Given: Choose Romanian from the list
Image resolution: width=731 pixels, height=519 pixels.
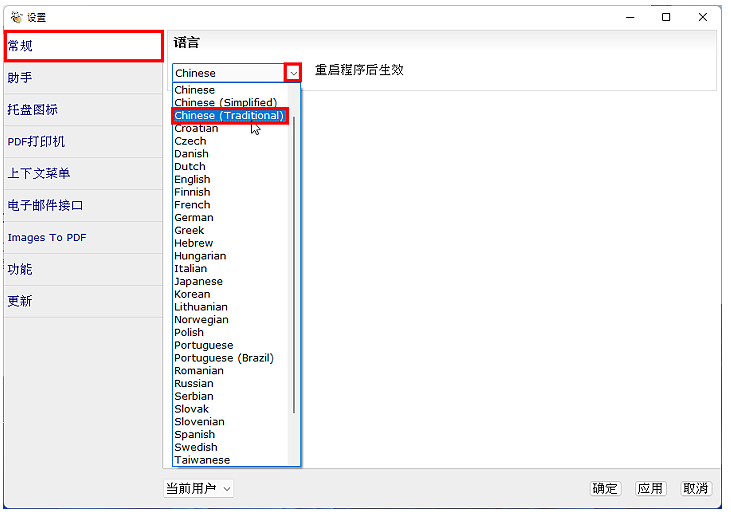Looking at the screenshot, I should pos(230,371).
